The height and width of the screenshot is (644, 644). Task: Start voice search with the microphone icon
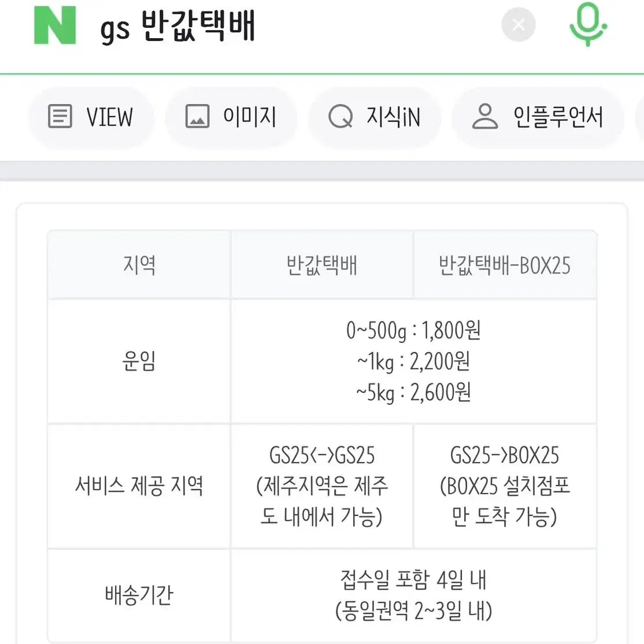click(x=588, y=24)
